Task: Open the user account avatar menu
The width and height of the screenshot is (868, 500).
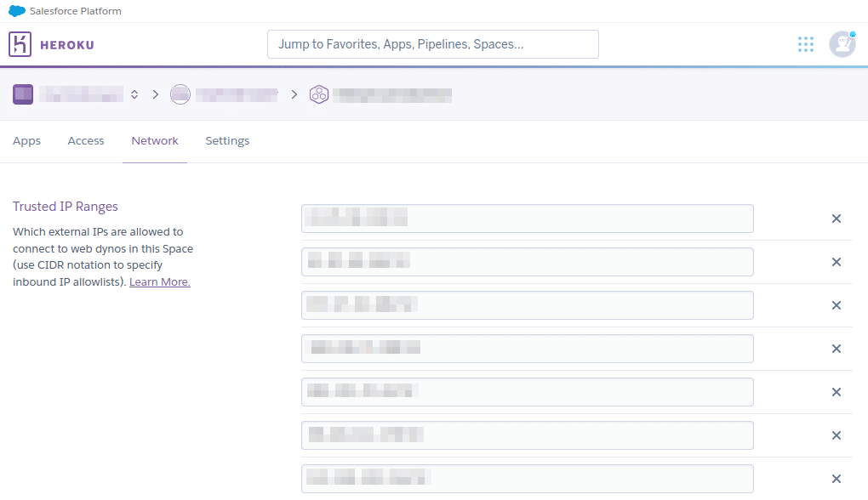Action: [x=842, y=44]
